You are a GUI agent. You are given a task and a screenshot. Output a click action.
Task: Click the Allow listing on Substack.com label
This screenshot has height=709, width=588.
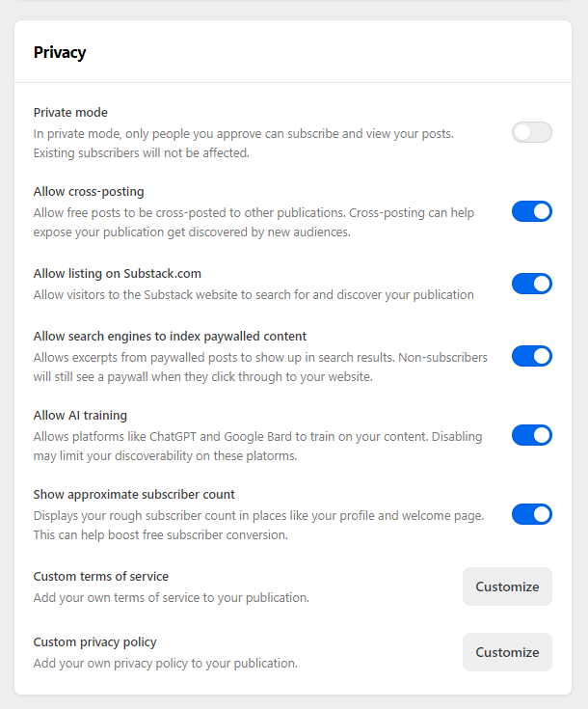pyautogui.click(x=118, y=274)
